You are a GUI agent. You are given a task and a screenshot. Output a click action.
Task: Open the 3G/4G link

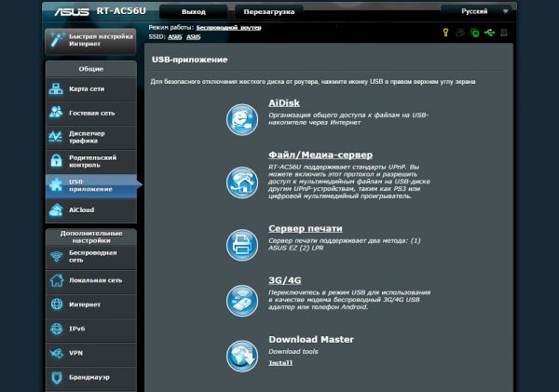pyautogui.click(x=284, y=280)
